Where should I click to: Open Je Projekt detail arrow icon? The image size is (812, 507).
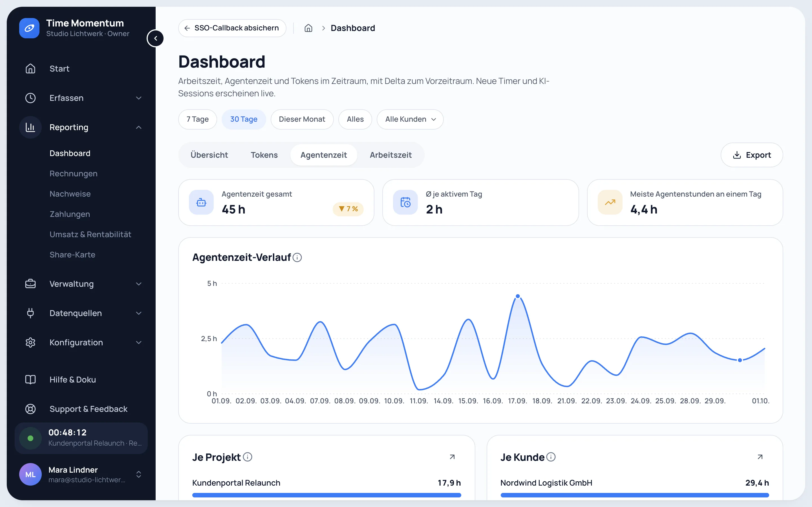tap(452, 457)
